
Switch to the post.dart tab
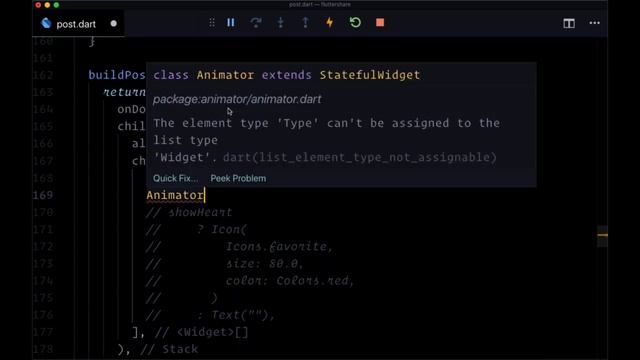pyautogui.click(x=79, y=24)
